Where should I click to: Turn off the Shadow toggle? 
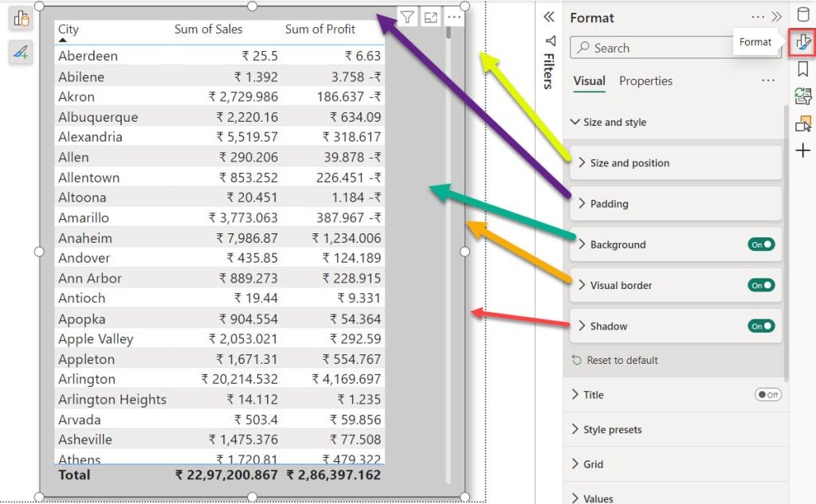coord(761,326)
